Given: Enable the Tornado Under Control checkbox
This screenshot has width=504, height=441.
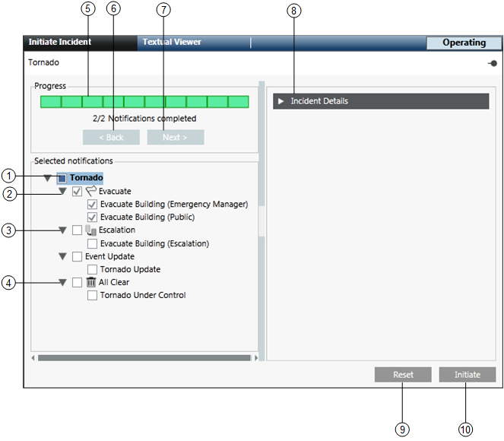Looking at the screenshot, I should coord(92,296).
